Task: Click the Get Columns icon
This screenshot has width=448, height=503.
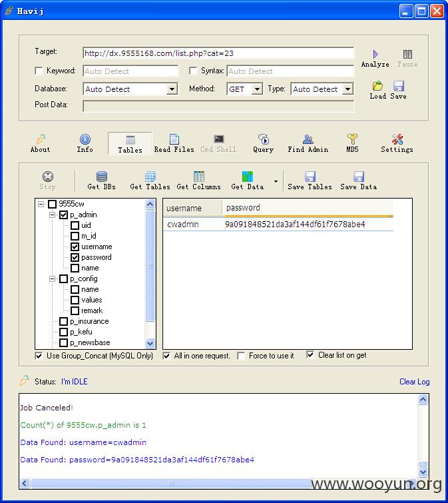Action: 198,176
